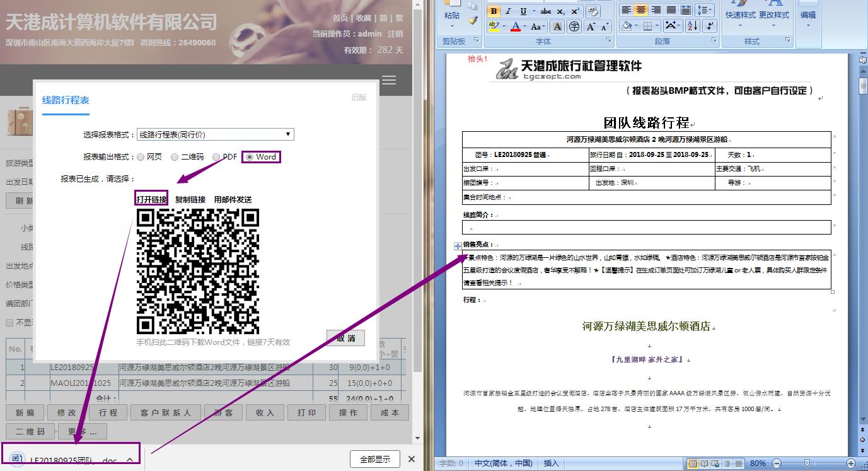Apply Underline formatting in Word

523,11
